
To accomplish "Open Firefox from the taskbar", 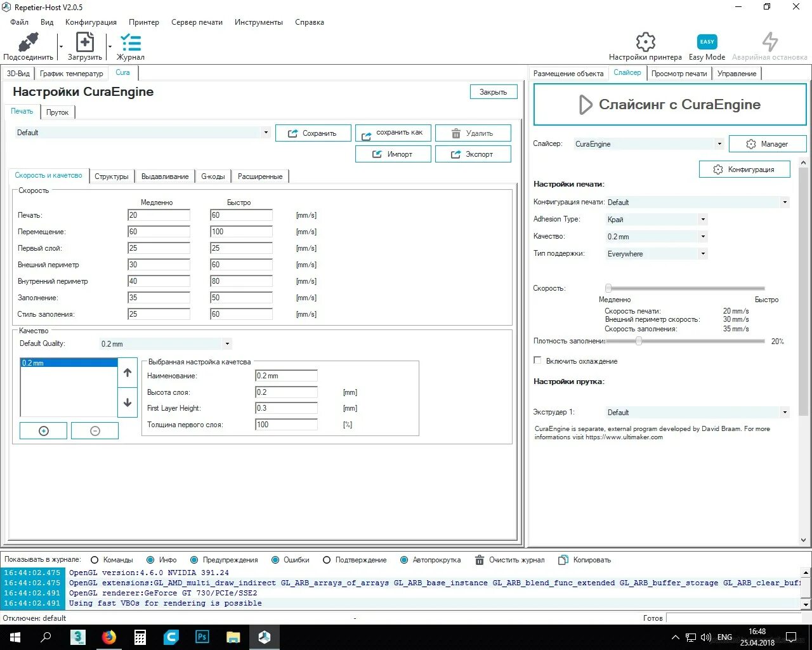I will (x=109, y=637).
